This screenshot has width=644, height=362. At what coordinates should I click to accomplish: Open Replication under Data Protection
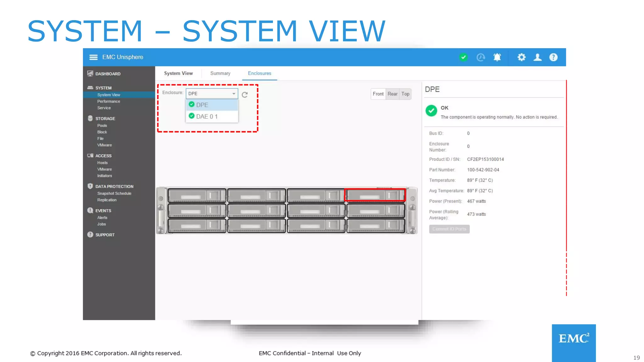[107, 200]
